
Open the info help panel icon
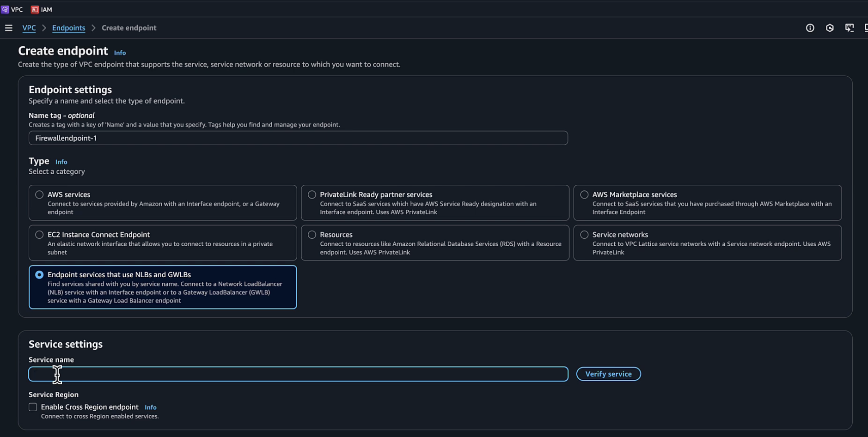[x=810, y=28]
